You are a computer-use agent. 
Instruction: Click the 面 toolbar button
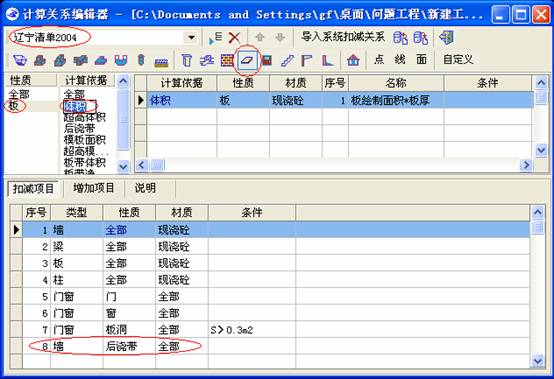[421, 60]
